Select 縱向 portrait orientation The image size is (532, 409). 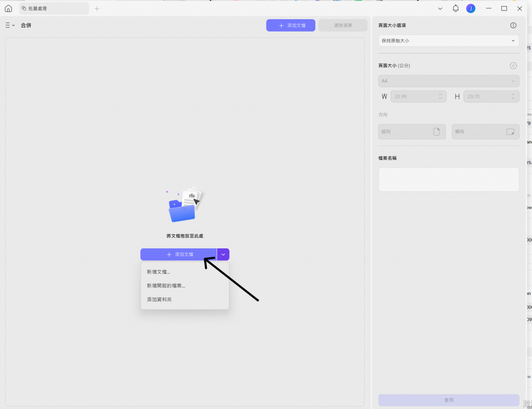click(x=412, y=131)
